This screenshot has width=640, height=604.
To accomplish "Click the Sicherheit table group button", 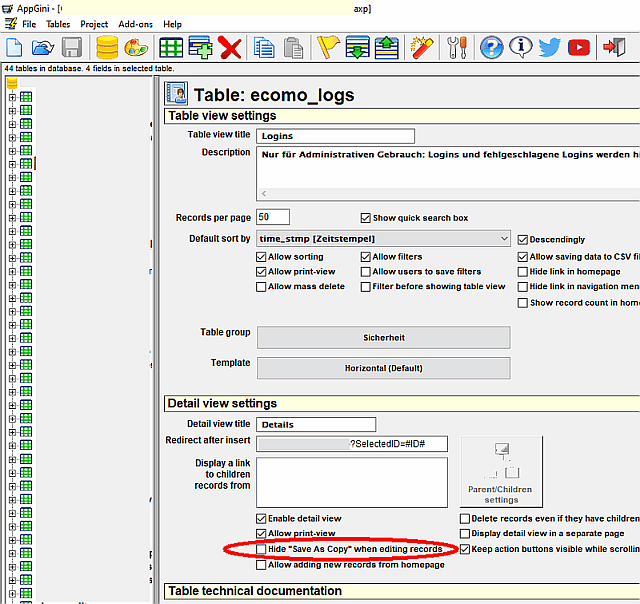I will (384, 338).
